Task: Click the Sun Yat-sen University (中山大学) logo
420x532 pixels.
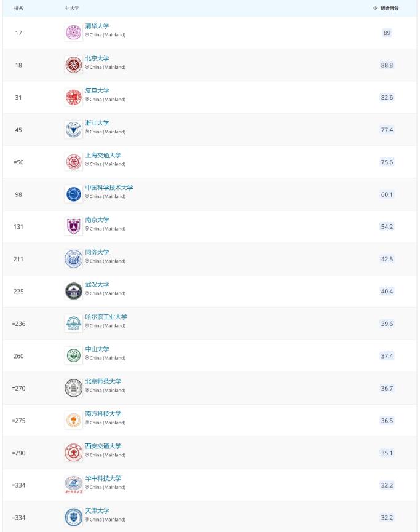Action: (73, 355)
